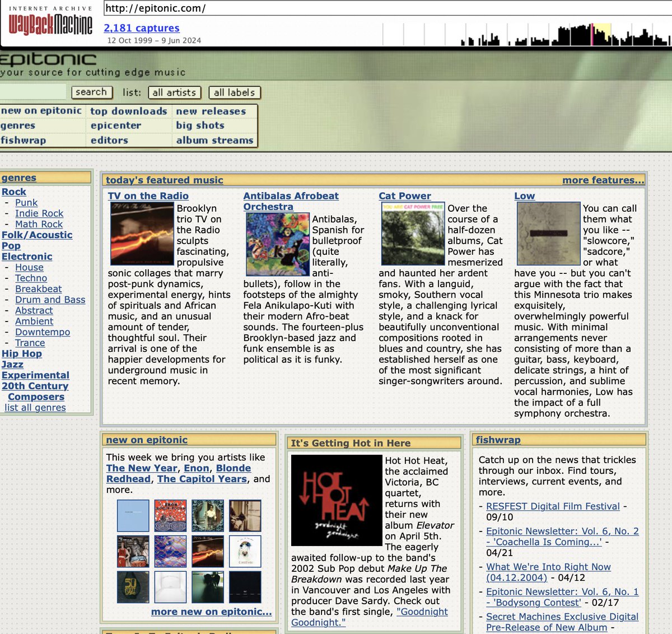672x634 pixels.
Task: Select Drum and Bass genre link
Action: click(50, 300)
